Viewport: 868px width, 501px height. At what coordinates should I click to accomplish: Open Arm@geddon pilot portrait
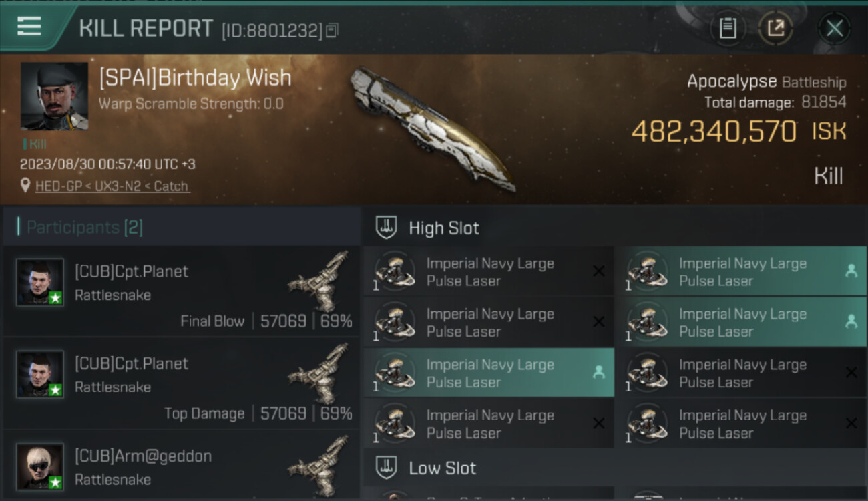(x=40, y=466)
